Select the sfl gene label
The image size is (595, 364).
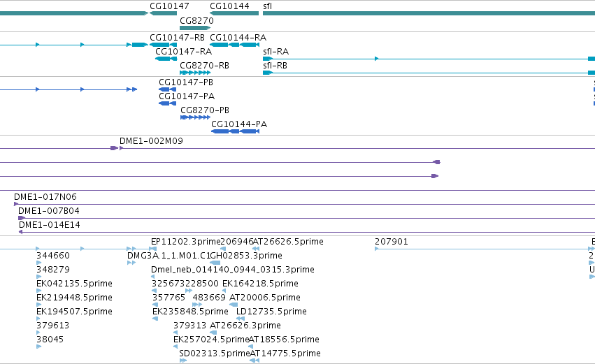pos(268,6)
